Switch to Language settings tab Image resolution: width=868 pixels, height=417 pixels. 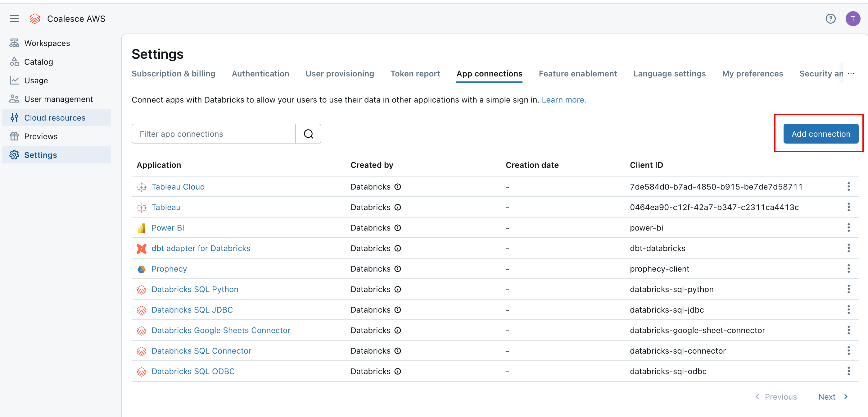tap(670, 74)
